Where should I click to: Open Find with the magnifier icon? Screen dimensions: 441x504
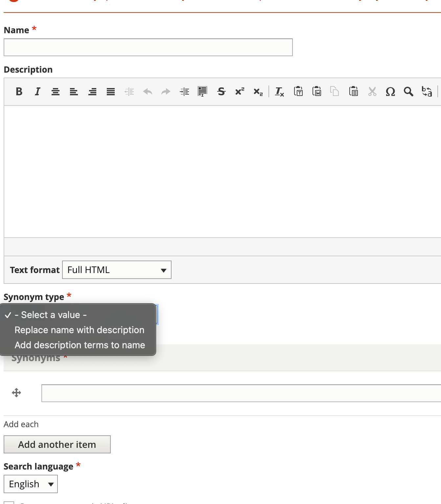coord(408,91)
